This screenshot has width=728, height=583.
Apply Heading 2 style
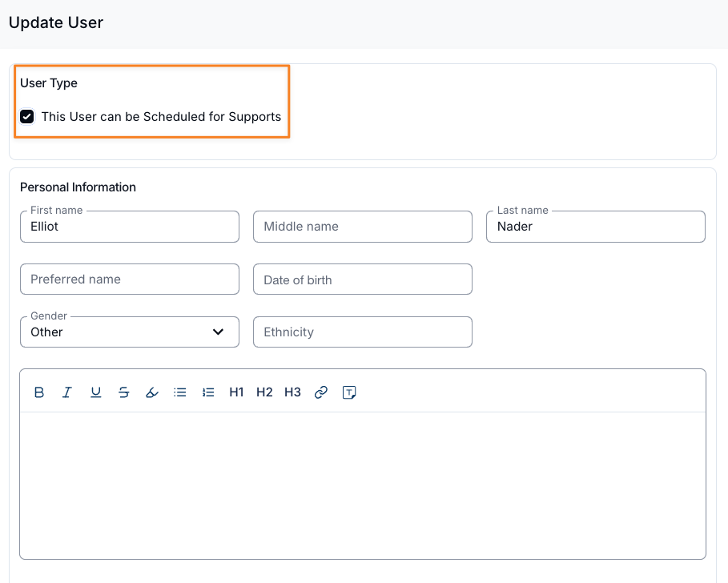coord(264,392)
